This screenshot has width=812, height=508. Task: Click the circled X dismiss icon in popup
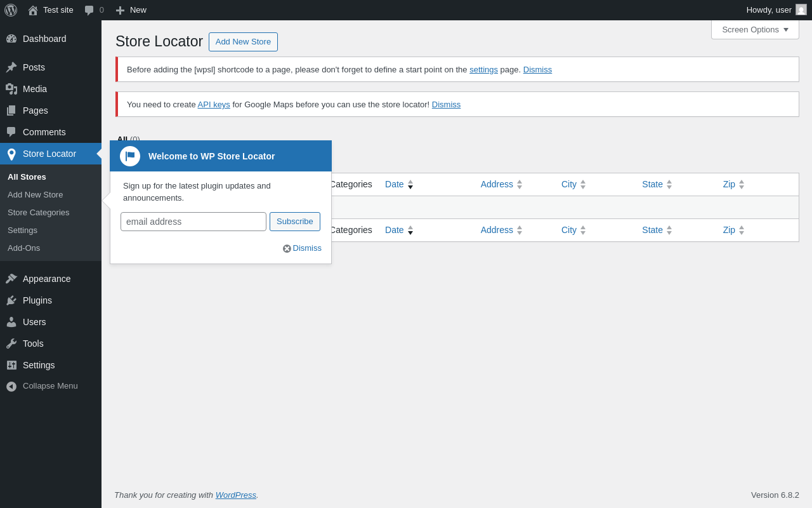287,249
